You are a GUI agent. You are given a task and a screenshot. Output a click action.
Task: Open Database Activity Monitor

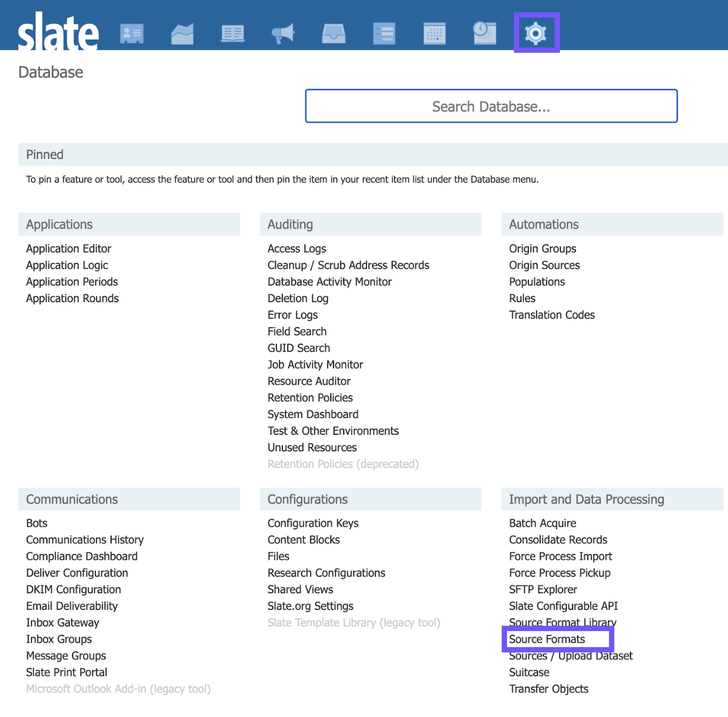tap(330, 282)
